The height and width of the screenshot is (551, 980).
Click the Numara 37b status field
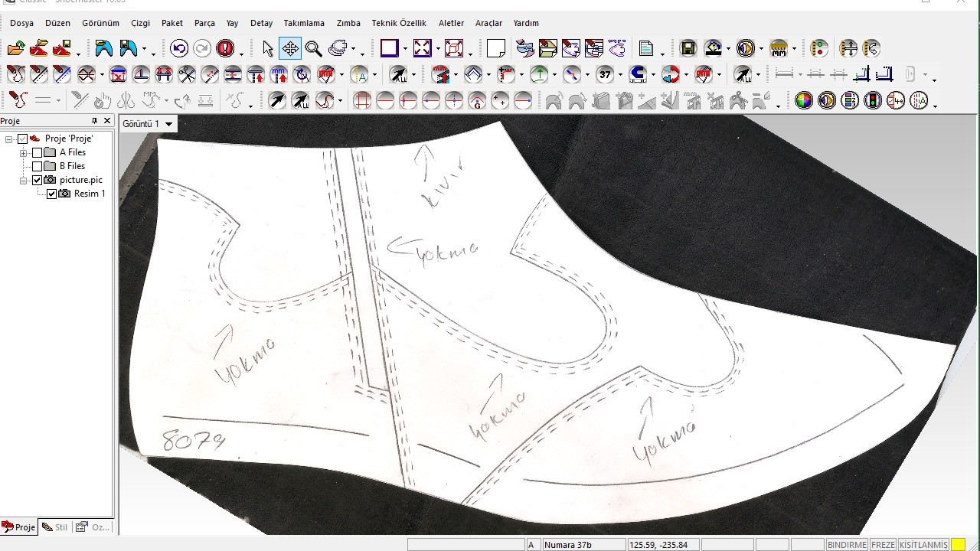click(x=583, y=545)
